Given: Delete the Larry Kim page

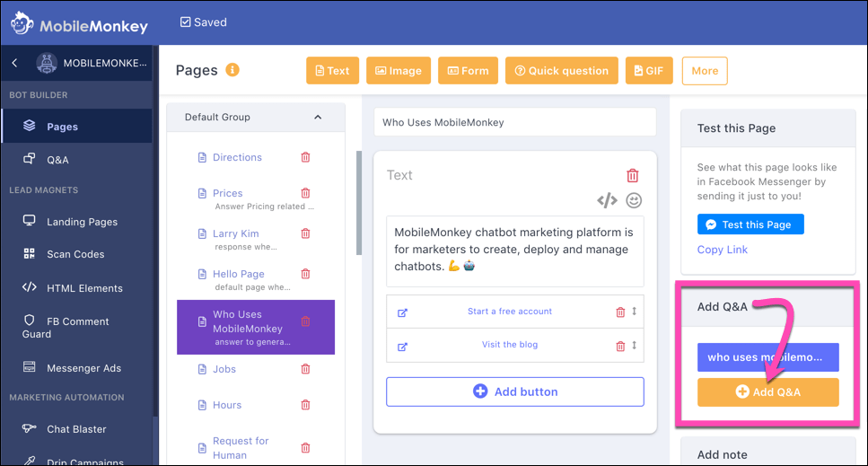Looking at the screenshot, I should tap(305, 233).
